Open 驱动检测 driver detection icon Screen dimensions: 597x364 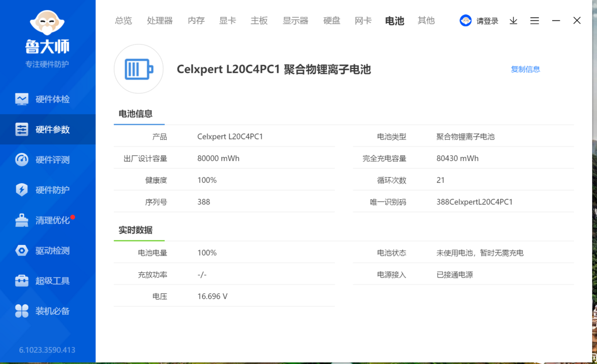[22, 250]
